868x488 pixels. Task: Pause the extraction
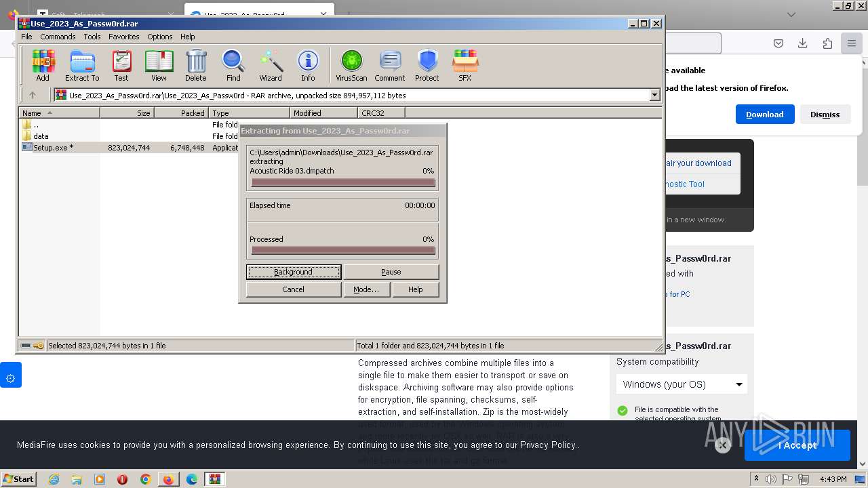pos(391,272)
